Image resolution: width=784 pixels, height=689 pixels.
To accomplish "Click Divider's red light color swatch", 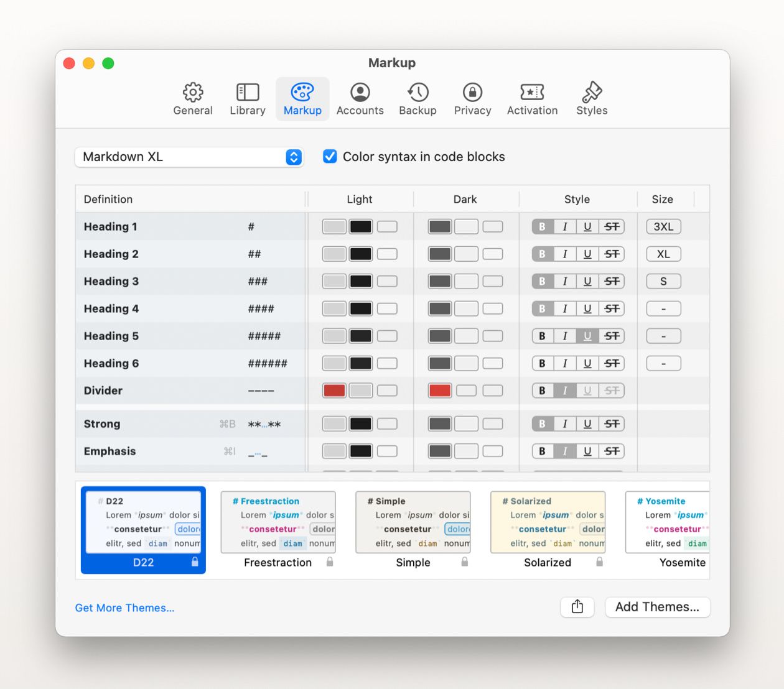I will pos(334,391).
